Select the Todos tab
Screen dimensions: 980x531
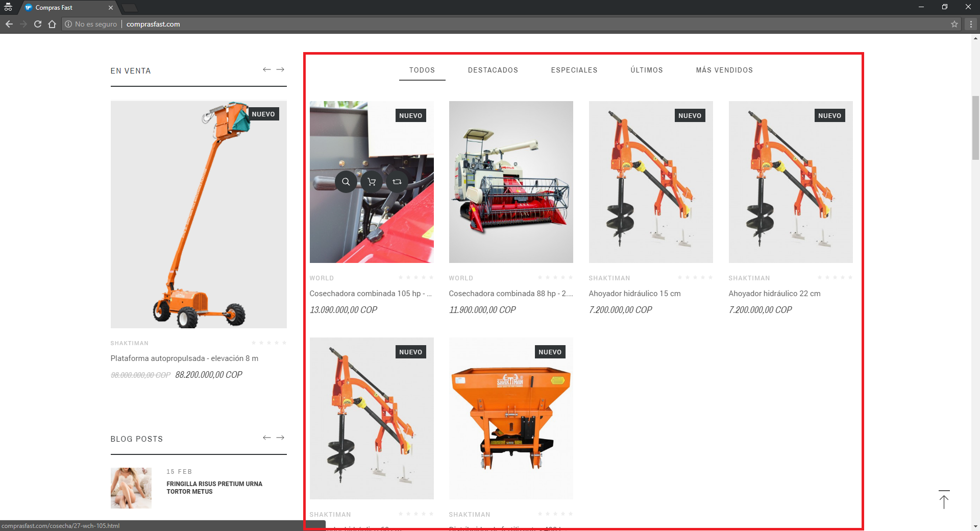(x=422, y=70)
